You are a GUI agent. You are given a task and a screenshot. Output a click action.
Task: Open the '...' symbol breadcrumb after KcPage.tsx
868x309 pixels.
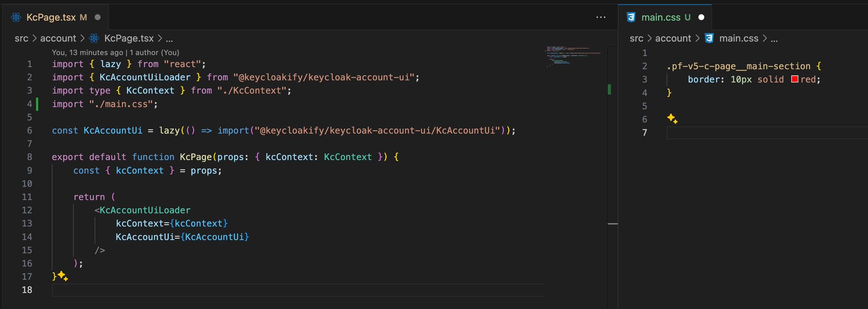[170, 38]
